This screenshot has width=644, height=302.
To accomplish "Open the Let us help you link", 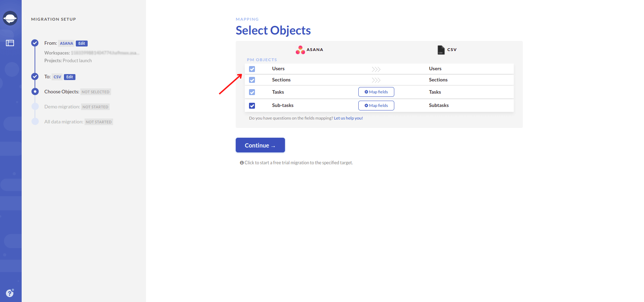I will point(348,118).
